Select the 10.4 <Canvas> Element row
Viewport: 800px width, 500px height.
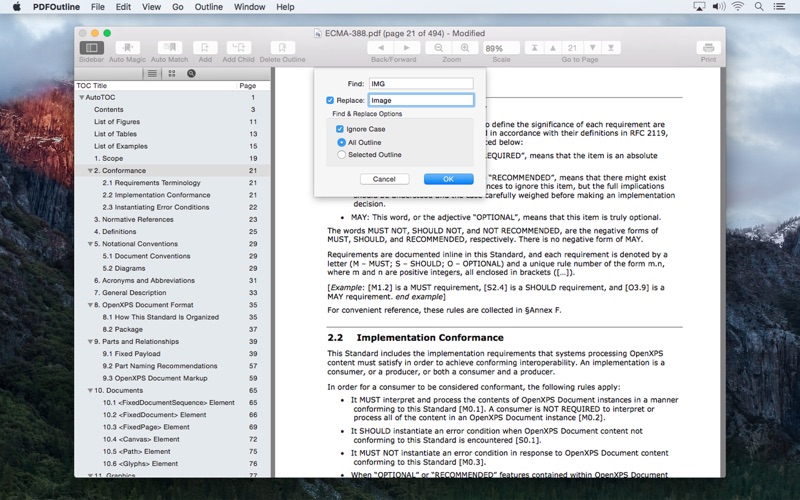[x=172, y=439]
